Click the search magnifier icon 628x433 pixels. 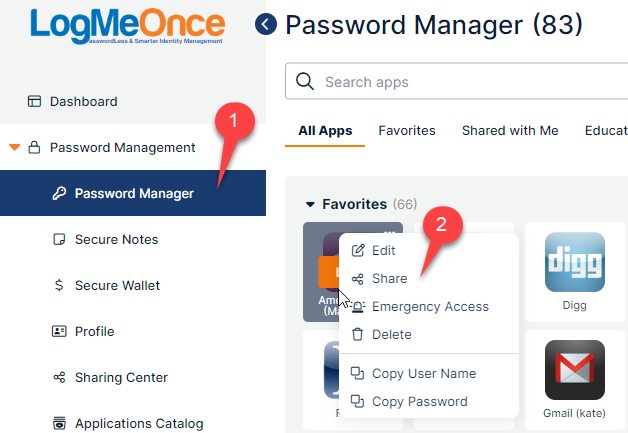(x=305, y=81)
